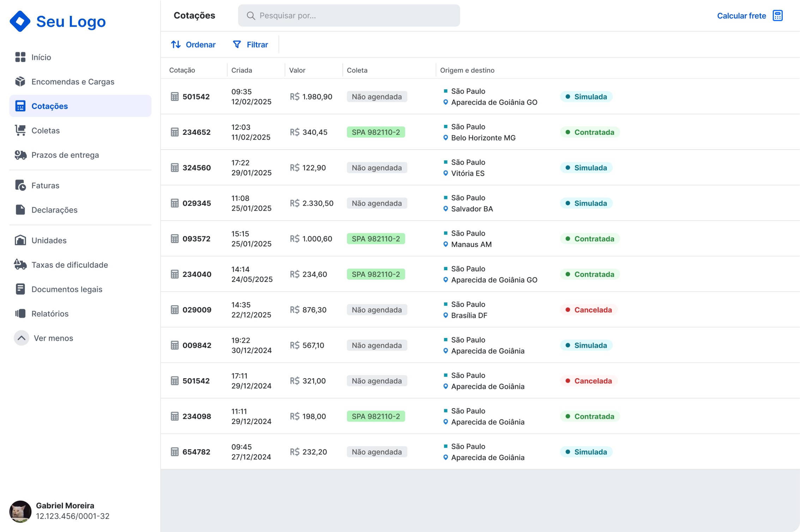800x532 pixels.
Task: Click the calculator icon beside Calcular frete
Action: coord(777,16)
